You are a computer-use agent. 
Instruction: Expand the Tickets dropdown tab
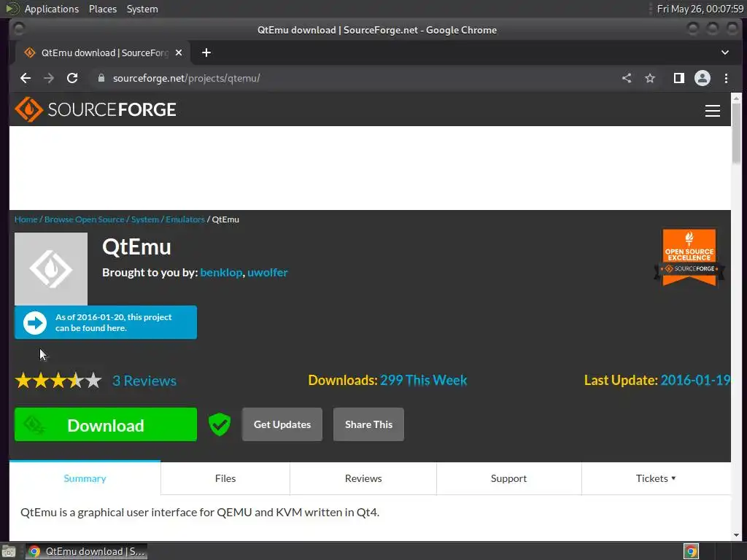(x=656, y=478)
